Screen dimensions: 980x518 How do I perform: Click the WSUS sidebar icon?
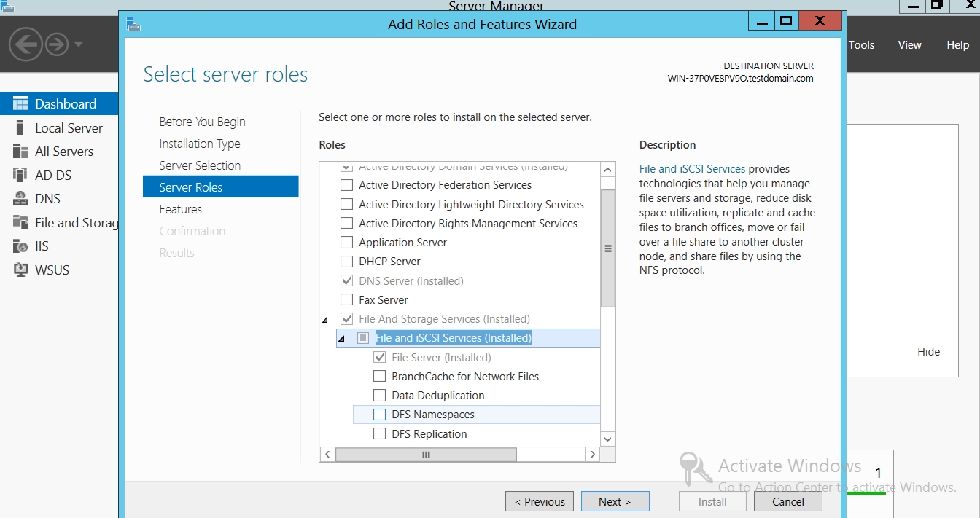(x=20, y=270)
